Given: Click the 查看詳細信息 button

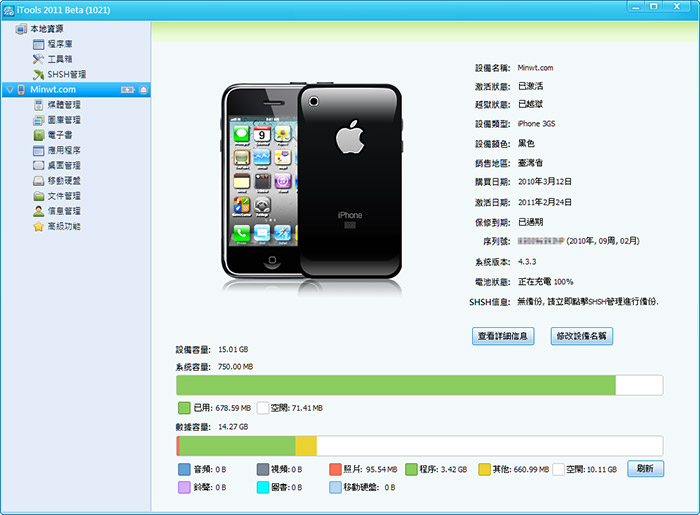Looking at the screenshot, I should coord(503,336).
